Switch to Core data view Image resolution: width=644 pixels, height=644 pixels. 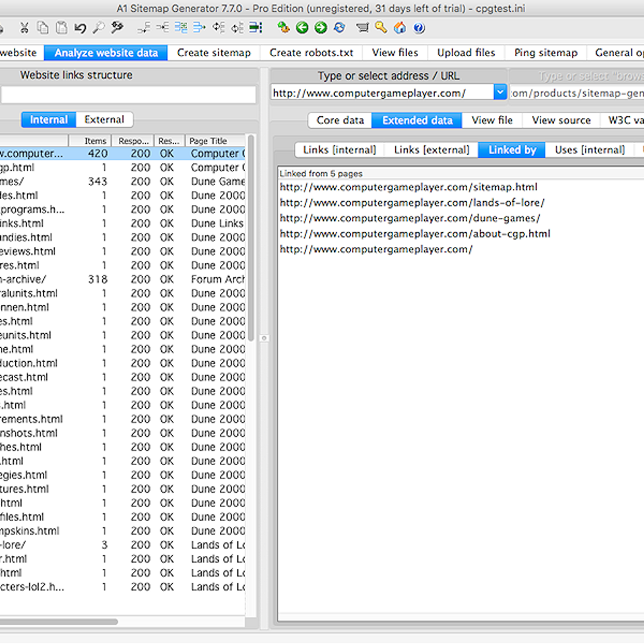tap(340, 120)
